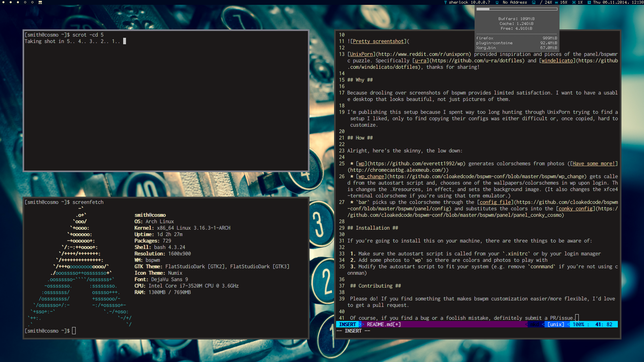
Task: Click the RAM: 1300MB / 7690MB line
Action: click(163, 292)
